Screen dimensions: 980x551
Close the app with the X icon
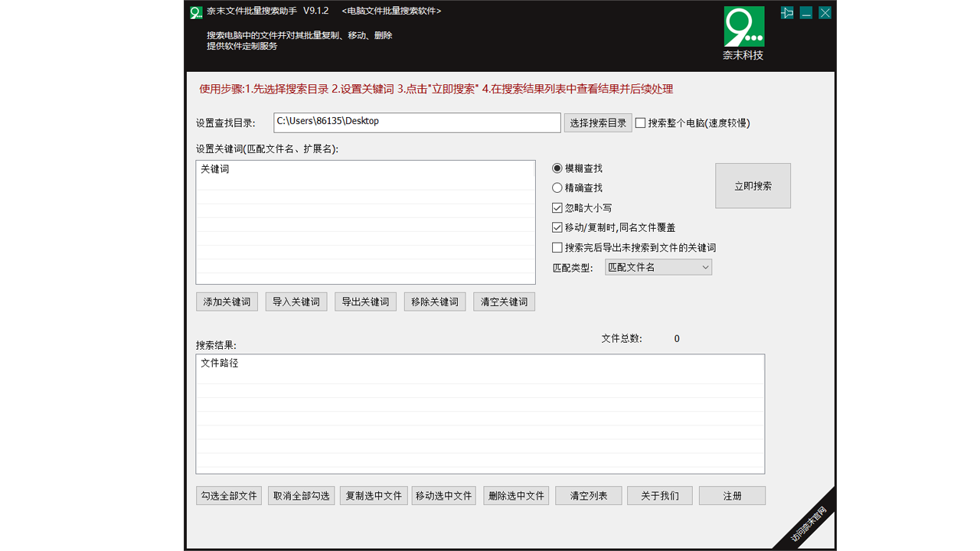pos(825,12)
